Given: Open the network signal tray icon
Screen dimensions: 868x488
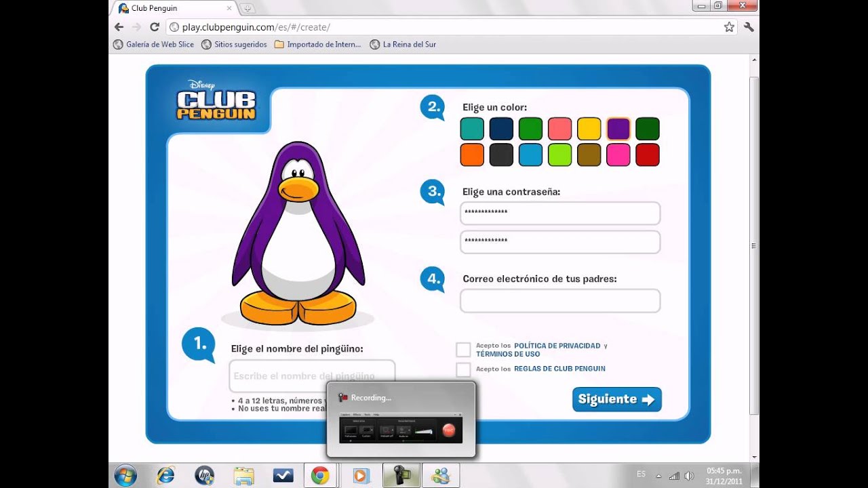Looking at the screenshot, I should click(x=674, y=476).
